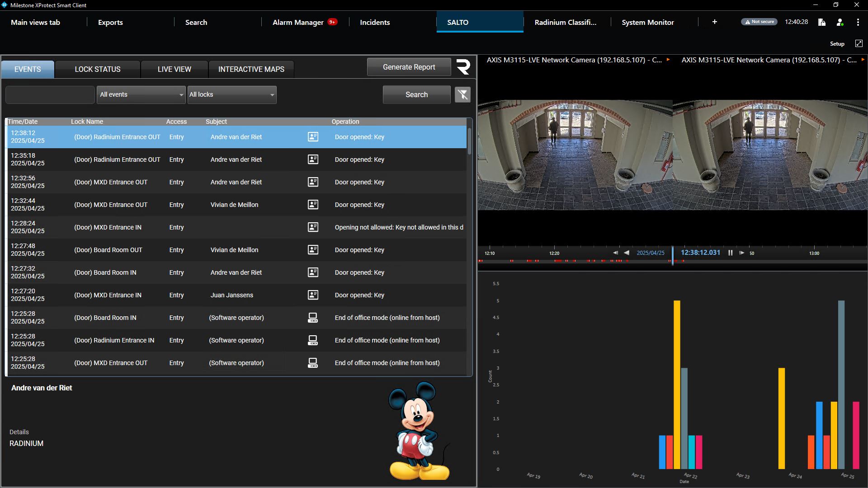The width and height of the screenshot is (868, 488).
Task: Click the SALTO logo icon
Action: point(463,67)
